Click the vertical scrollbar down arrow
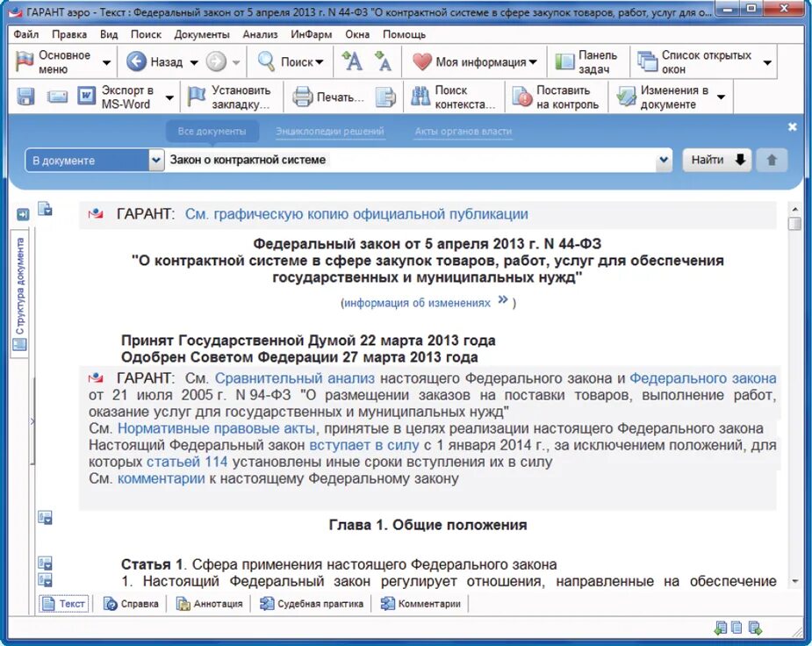This screenshot has height=646, width=812. point(795,582)
